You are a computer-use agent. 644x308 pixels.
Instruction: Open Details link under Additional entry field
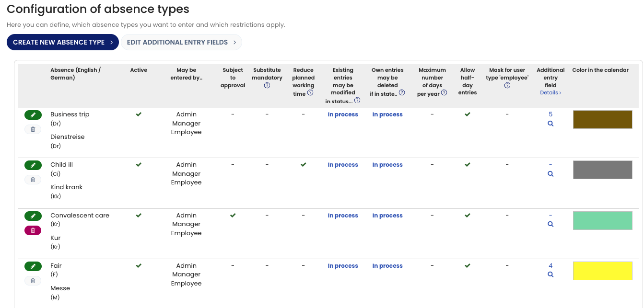pos(550,92)
